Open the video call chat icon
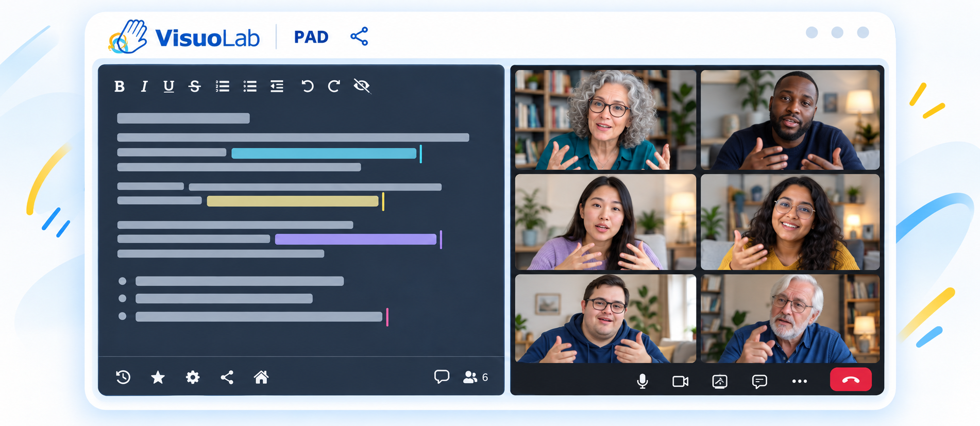Screen dimensions: 980x426 tap(759, 381)
